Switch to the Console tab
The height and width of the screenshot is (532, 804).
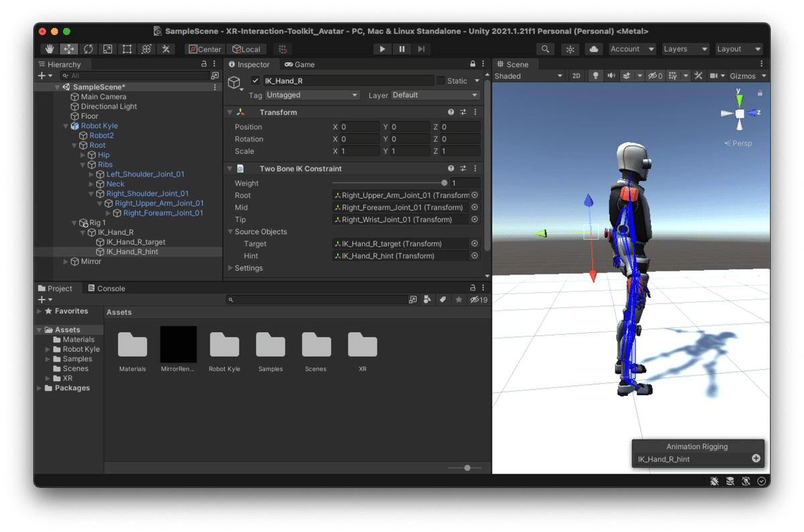(105, 288)
